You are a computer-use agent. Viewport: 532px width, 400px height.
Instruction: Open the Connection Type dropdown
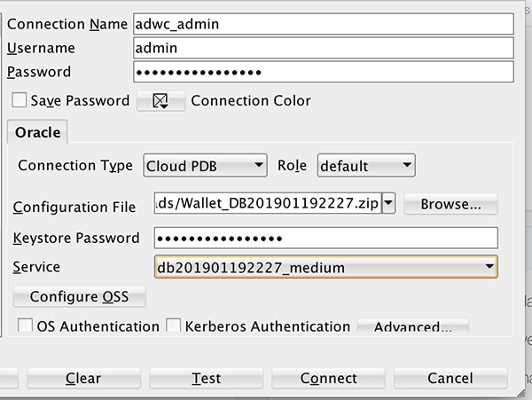204,165
